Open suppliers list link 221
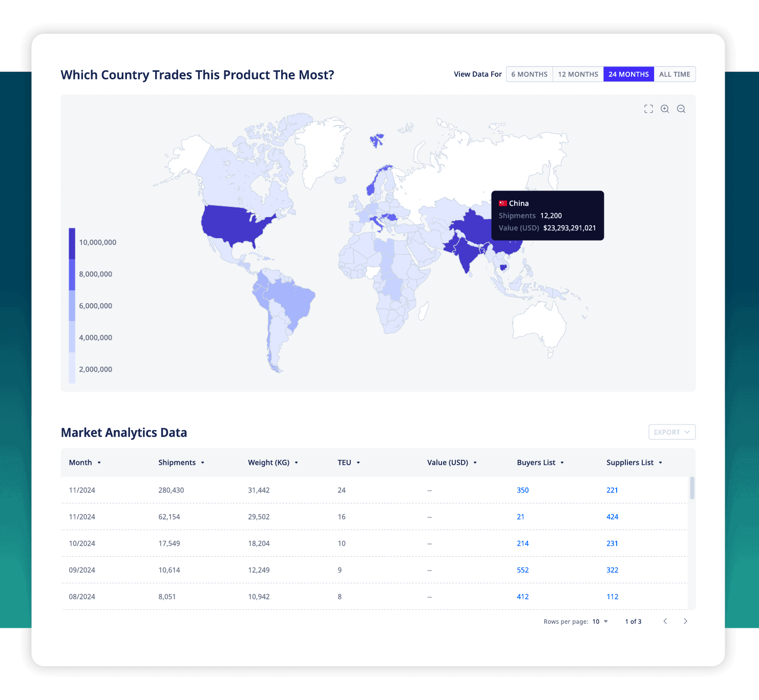This screenshot has width=759, height=700. coord(613,490)
